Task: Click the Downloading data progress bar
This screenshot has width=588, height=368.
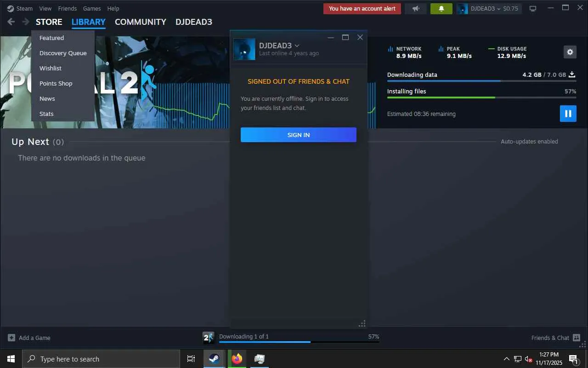Action: tap(481, 81)
